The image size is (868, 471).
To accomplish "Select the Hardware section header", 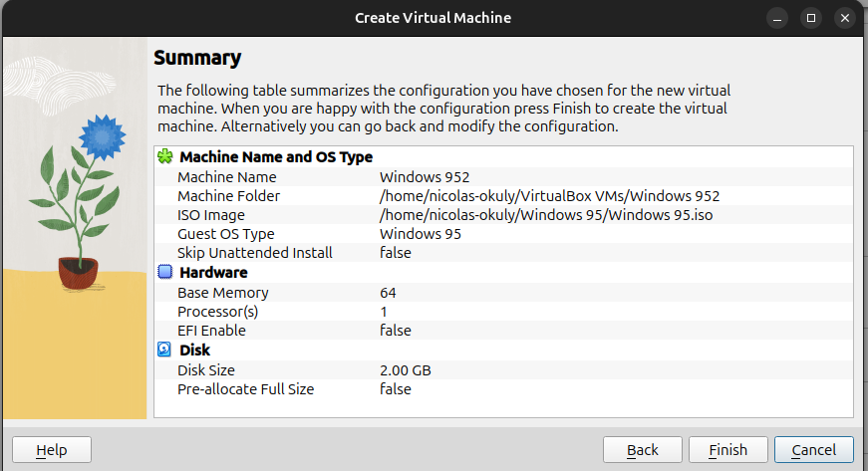I will pos(213,273).
